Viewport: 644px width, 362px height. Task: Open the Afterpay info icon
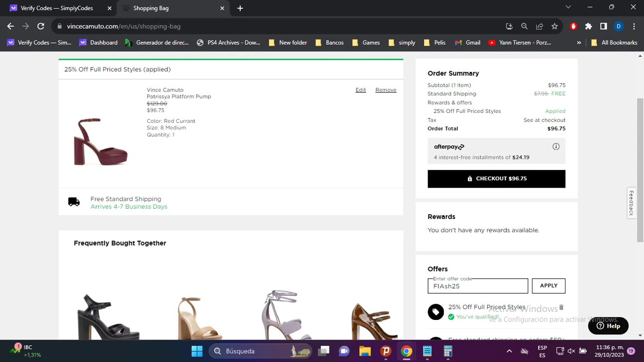pyautogui.click(x=556, y=146)
